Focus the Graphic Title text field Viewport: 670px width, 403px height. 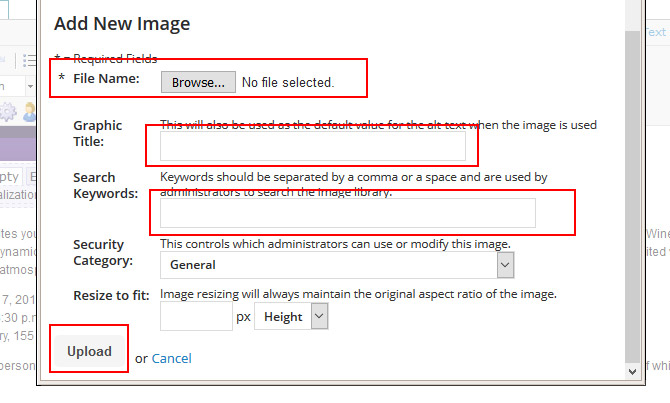click(313, 147)
